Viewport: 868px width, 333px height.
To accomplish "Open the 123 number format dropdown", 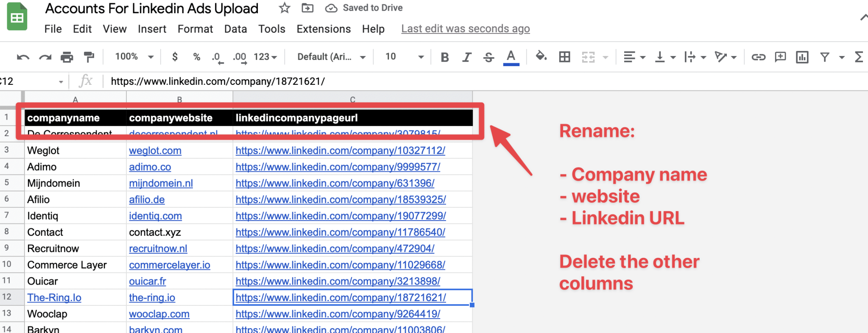I will pos(265,57).
